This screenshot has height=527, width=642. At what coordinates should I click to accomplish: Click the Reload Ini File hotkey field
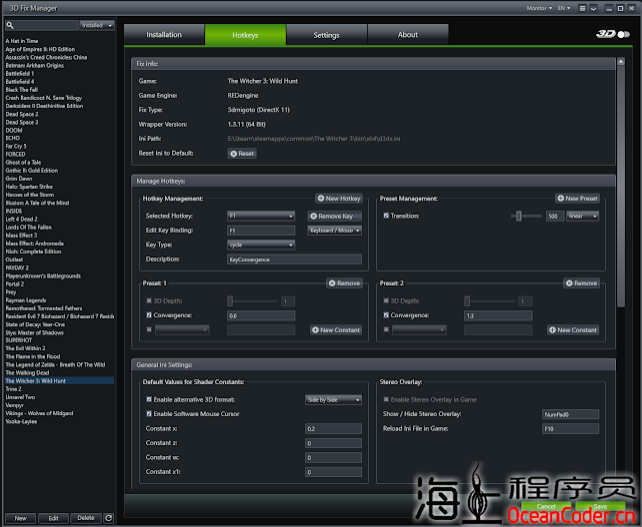570,429
